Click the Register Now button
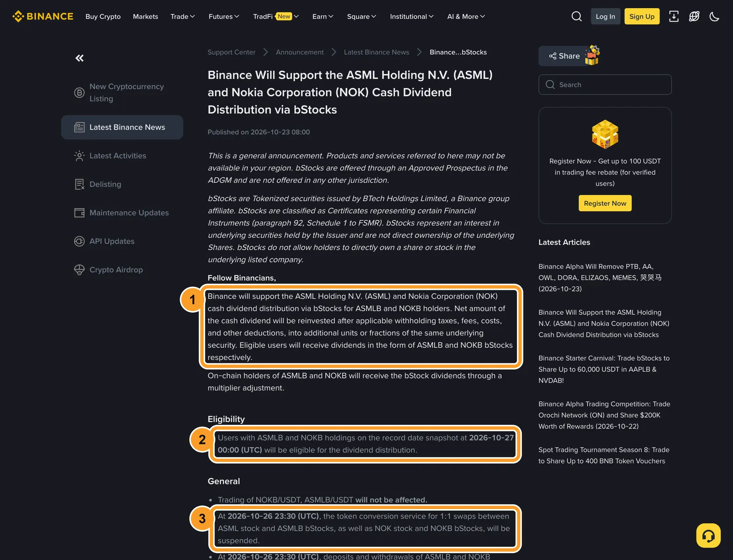 tap(605, 203)
